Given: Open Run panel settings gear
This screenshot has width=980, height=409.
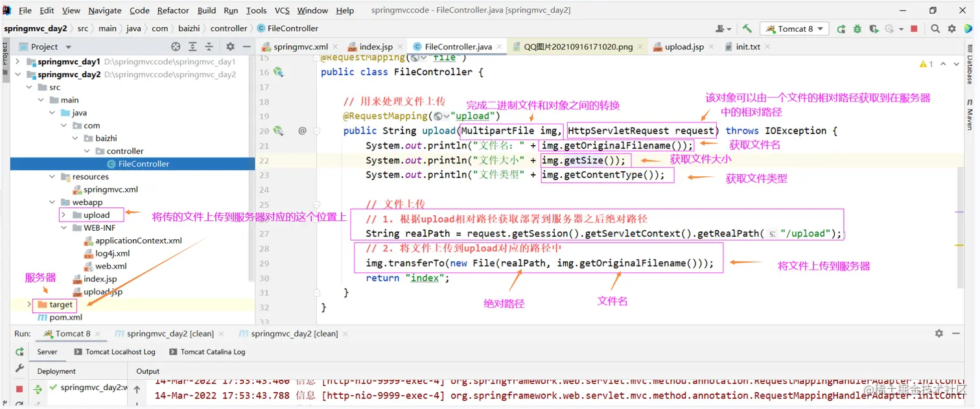Looking at the screenshot, I should click(x=939, y=333).
